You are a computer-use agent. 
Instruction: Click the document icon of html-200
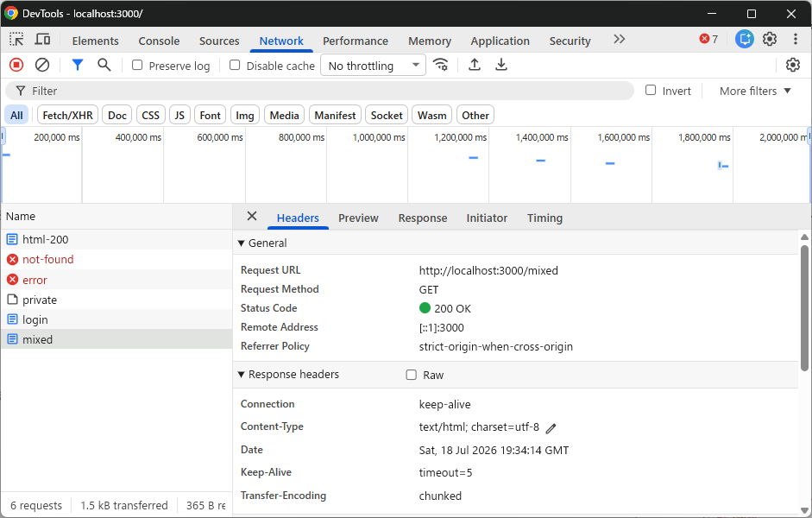coord(12,239)
